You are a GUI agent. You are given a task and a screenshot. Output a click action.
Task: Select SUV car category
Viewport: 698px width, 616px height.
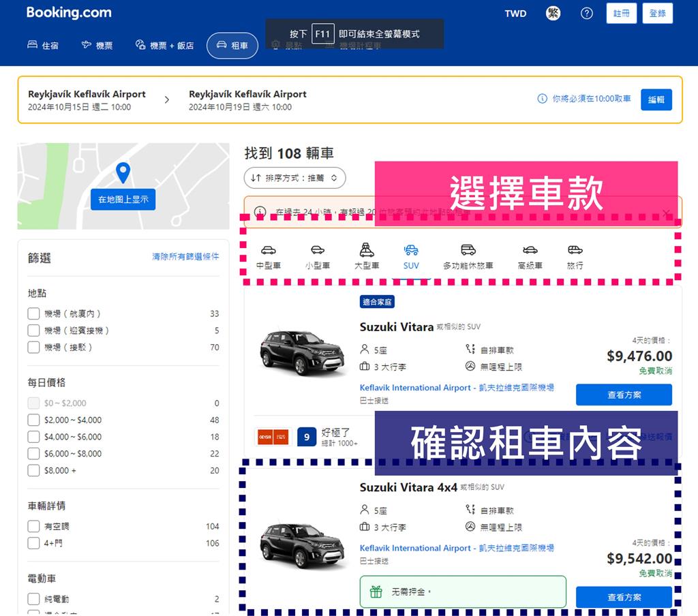tap(411, 257)
